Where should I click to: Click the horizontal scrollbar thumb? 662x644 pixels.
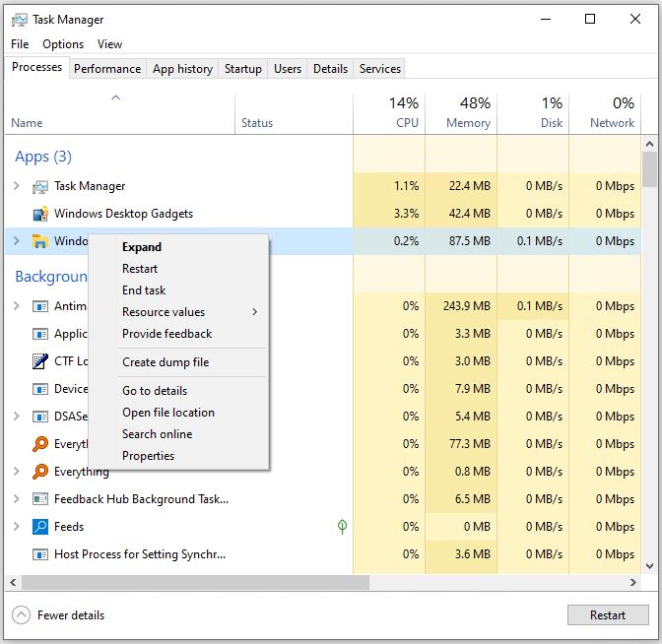click(195, 582)
